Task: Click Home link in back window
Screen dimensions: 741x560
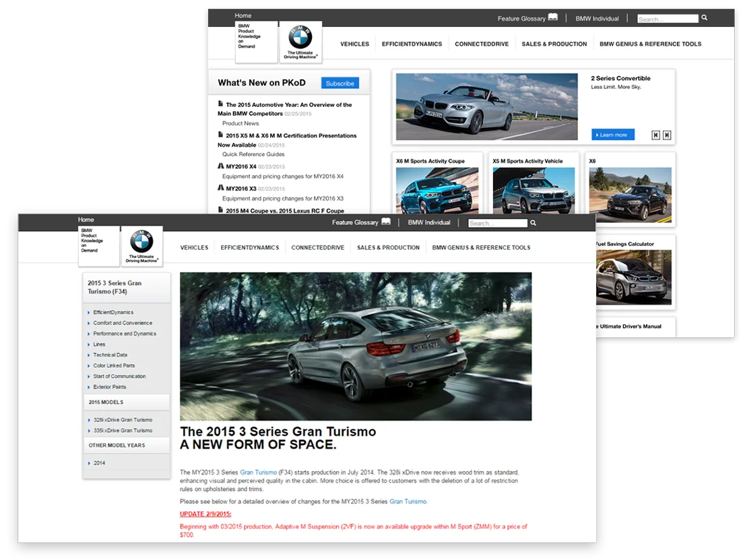Action: coord(243,15)
